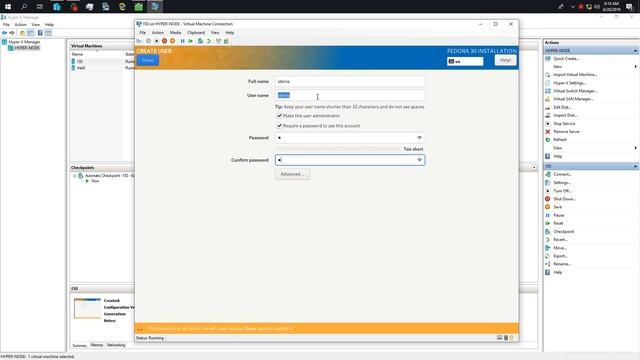Open Virtual SAN Manager... action
Image resolution: width=640 pixels, height=360 pixels.
tap(573, 99)
